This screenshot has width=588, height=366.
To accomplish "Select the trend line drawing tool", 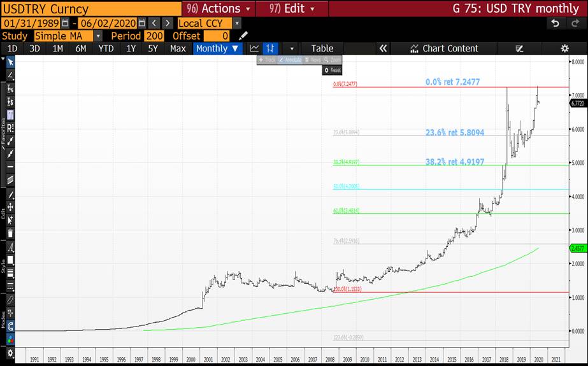I will click(10, 74).
